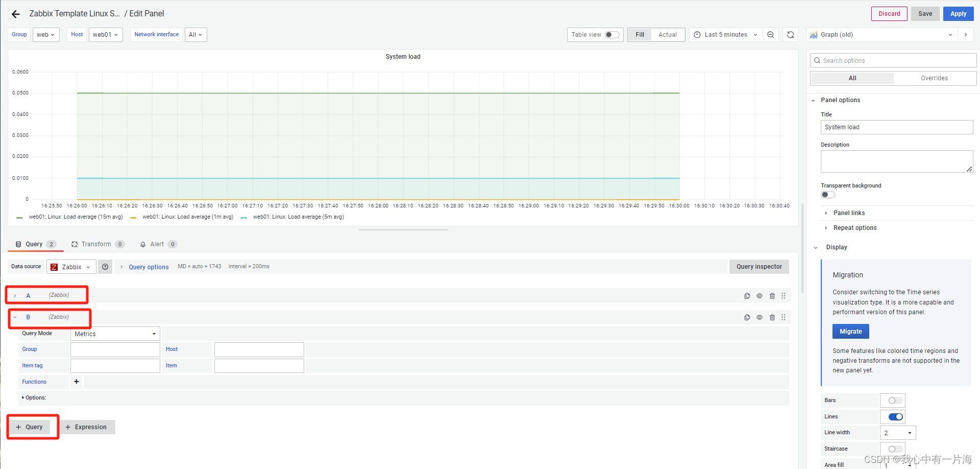Expand query row A

(x=15, y=296)
